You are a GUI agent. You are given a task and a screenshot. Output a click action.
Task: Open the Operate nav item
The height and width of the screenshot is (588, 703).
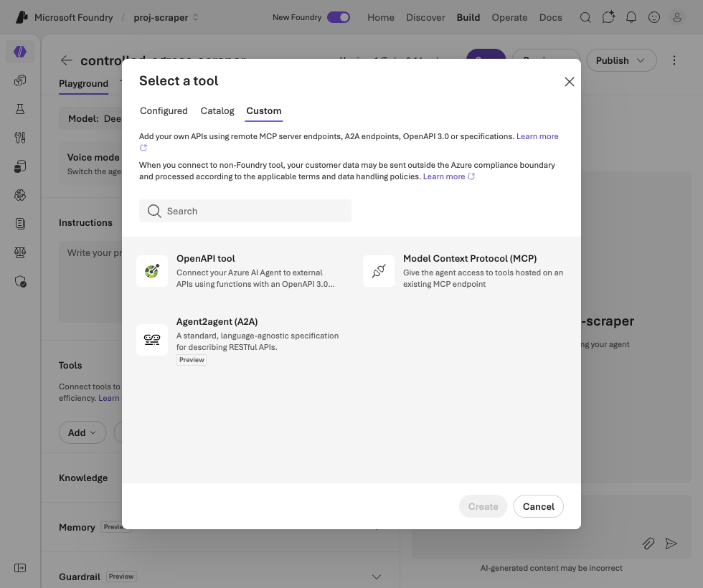click(x=509, y=17)
